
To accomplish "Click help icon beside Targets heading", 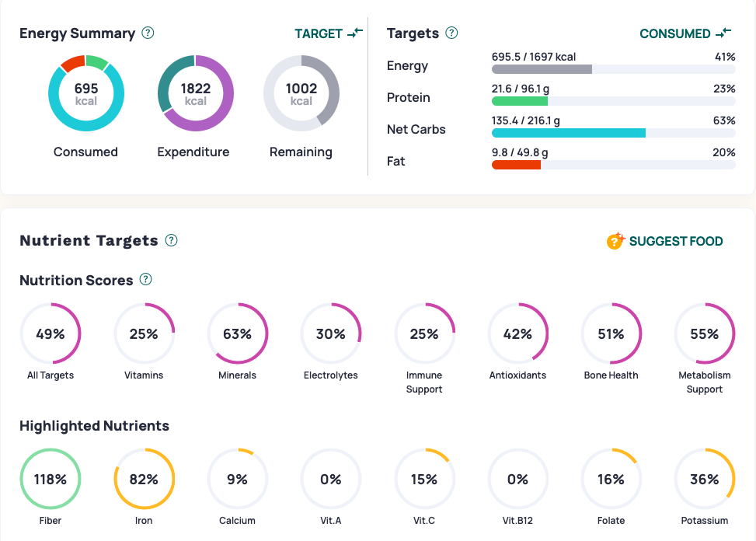I will [451, 33].
